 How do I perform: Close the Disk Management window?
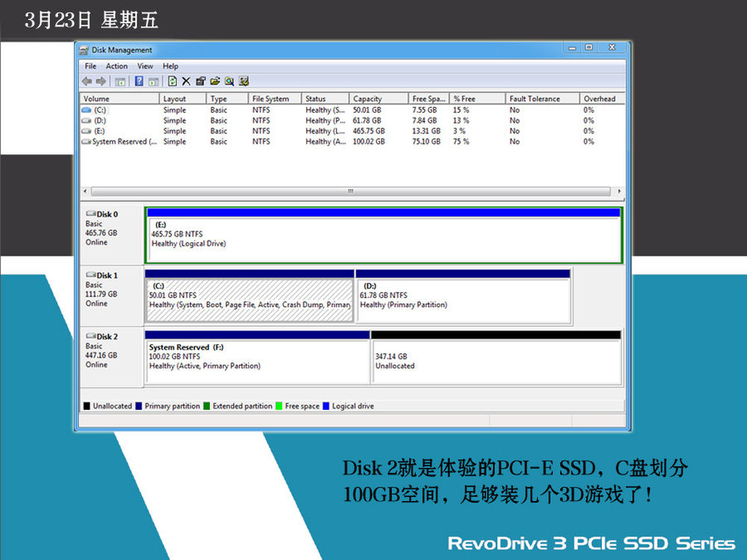pyautogui.click(x=613, y=48)
